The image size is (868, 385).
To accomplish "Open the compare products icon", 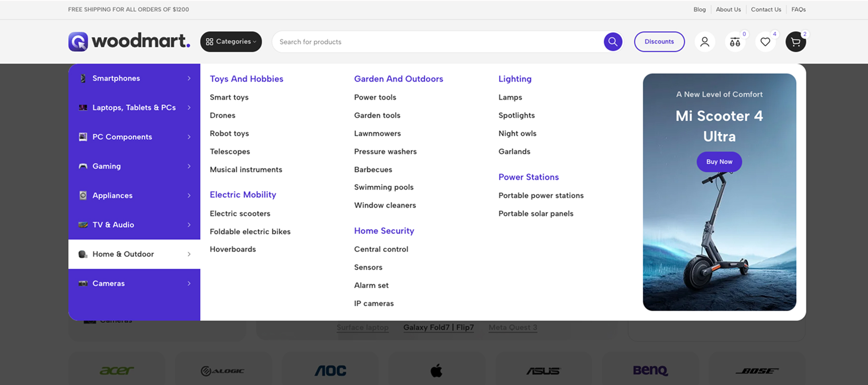I will click(x=735, y=42).
